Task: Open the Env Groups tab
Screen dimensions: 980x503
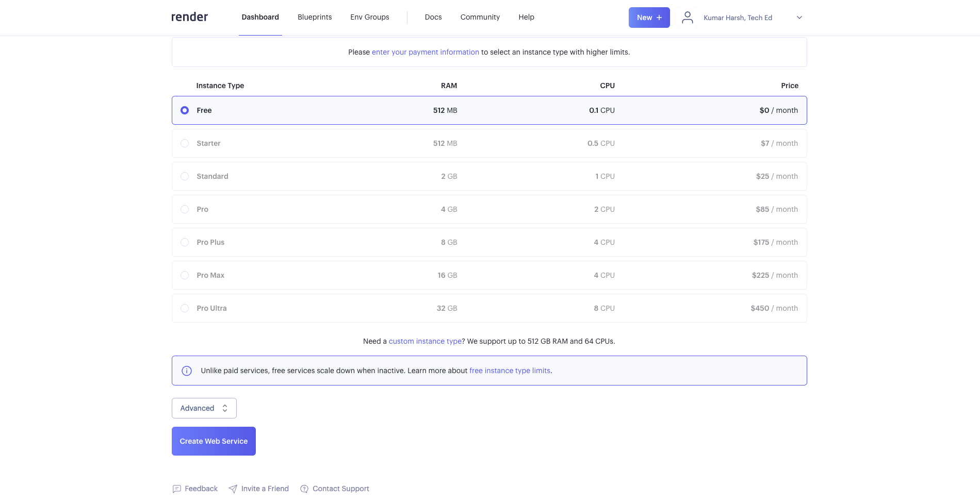Action: pyautogui.click(x=369, y=17)
